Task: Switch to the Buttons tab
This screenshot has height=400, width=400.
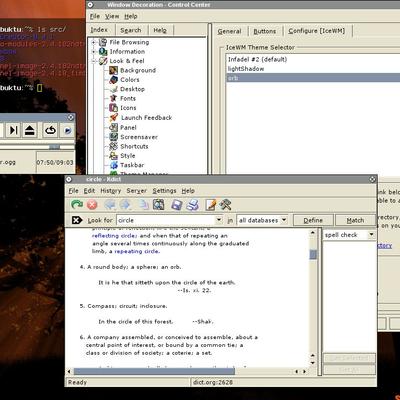Action: (265, 31)
